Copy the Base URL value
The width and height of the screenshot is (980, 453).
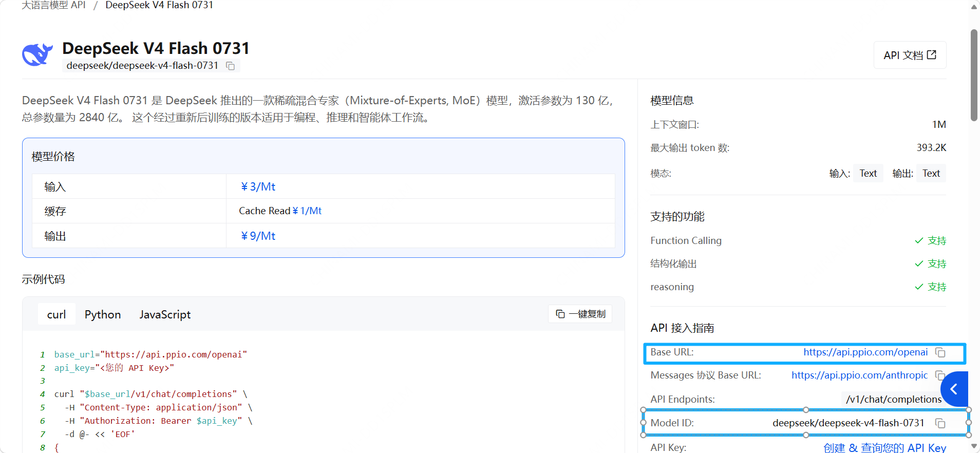940,352
